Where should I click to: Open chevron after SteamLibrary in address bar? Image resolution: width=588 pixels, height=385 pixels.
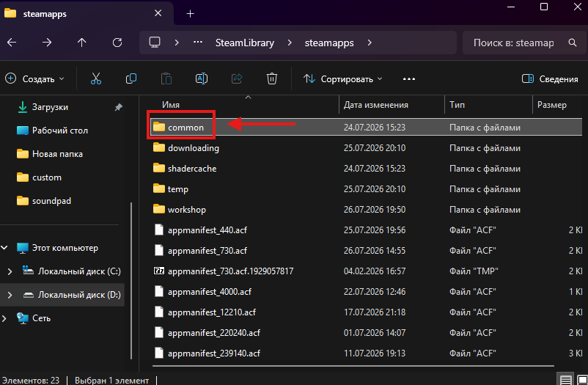(x=290, y=43)
